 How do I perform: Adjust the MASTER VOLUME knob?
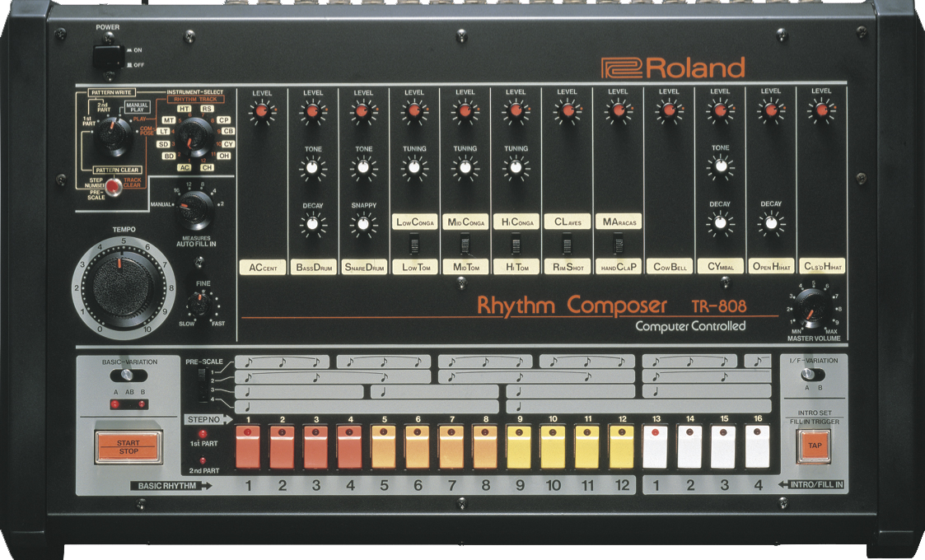coord(813,308)
